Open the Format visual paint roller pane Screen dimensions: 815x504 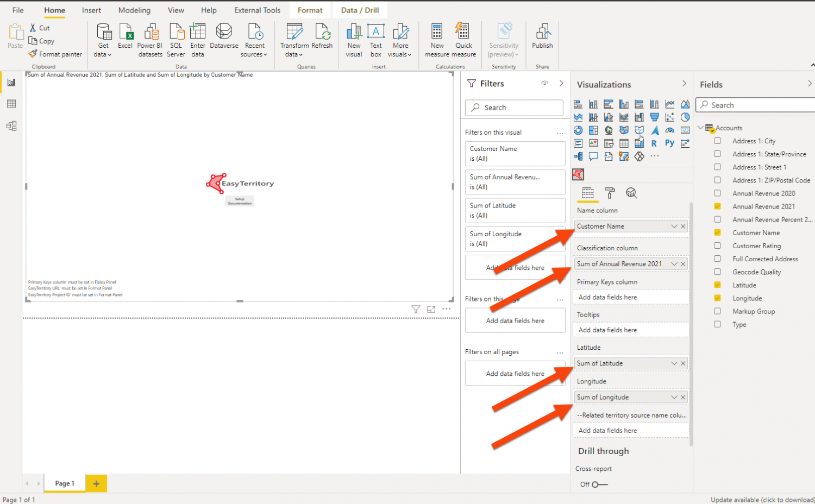click(610, 193)
